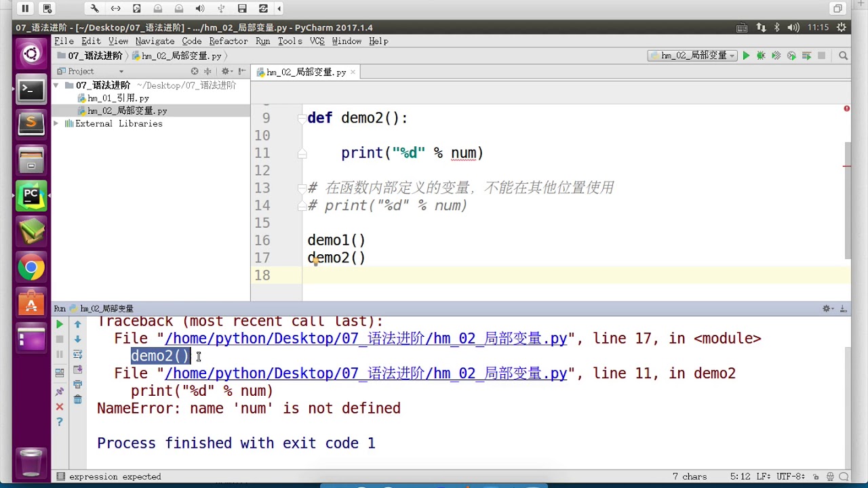Open the File menu
This screenshot has height=488, width=868.
64,41
